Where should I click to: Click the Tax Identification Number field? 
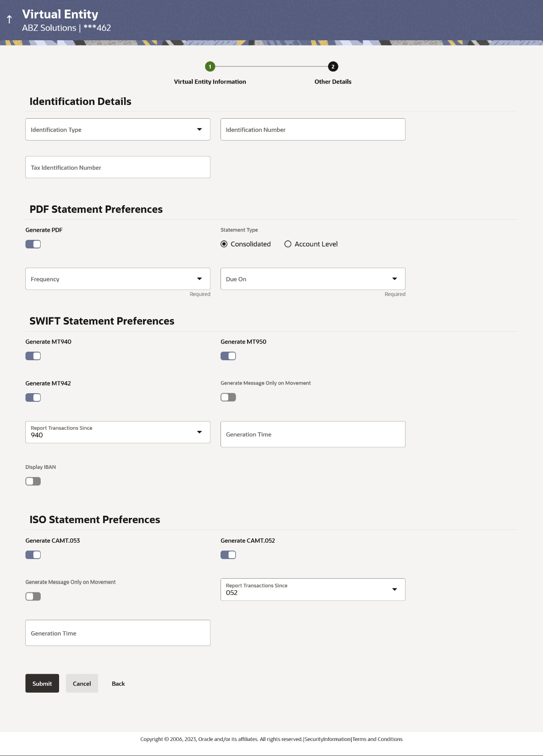[x=118, y=167]
